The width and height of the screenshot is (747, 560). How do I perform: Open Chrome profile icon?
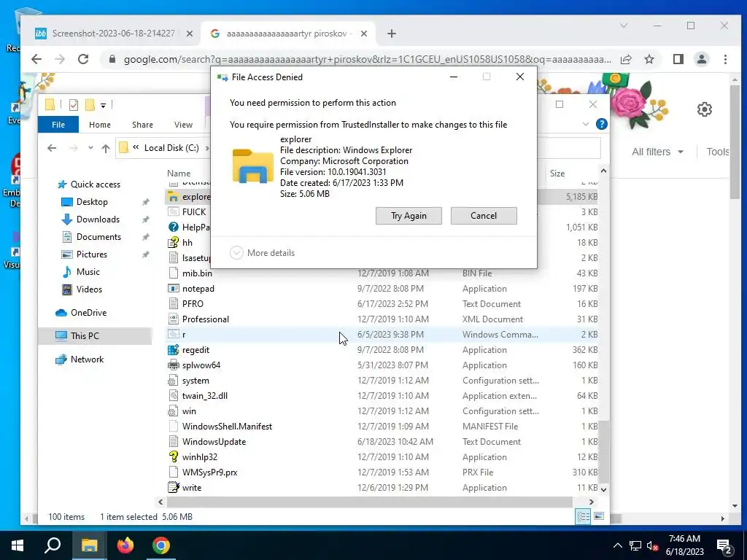click(x=702, y=60)
